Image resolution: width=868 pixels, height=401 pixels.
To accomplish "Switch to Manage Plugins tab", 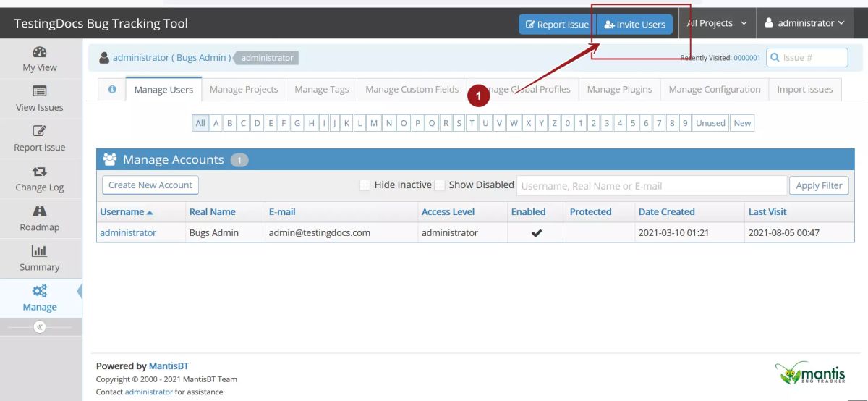I will coord(620,90).
